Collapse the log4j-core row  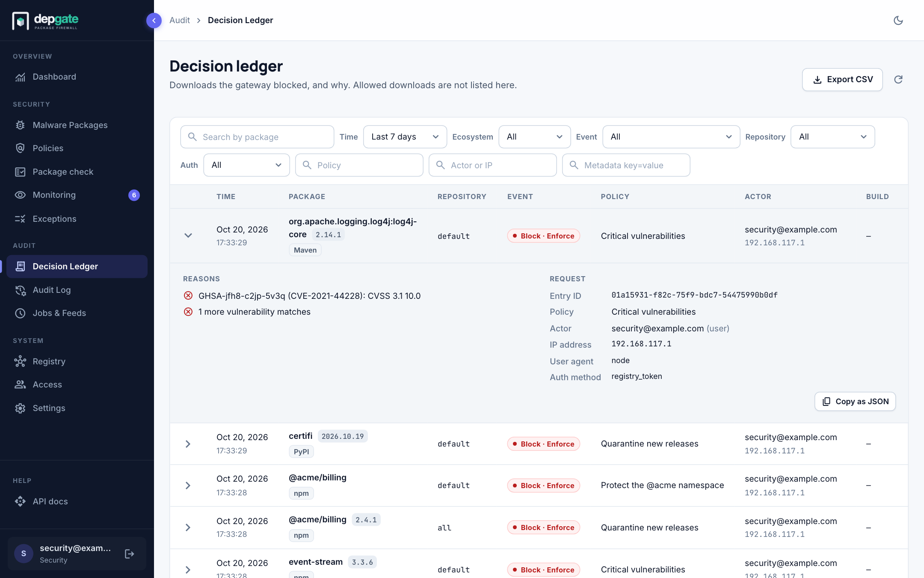point(188,235)
